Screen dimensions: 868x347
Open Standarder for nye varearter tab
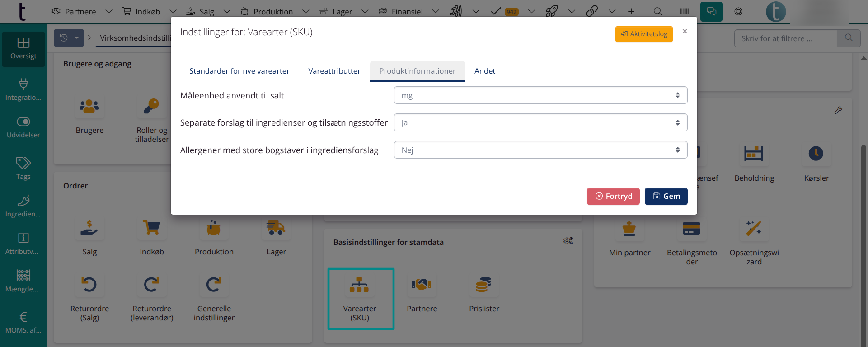(239, 71)
